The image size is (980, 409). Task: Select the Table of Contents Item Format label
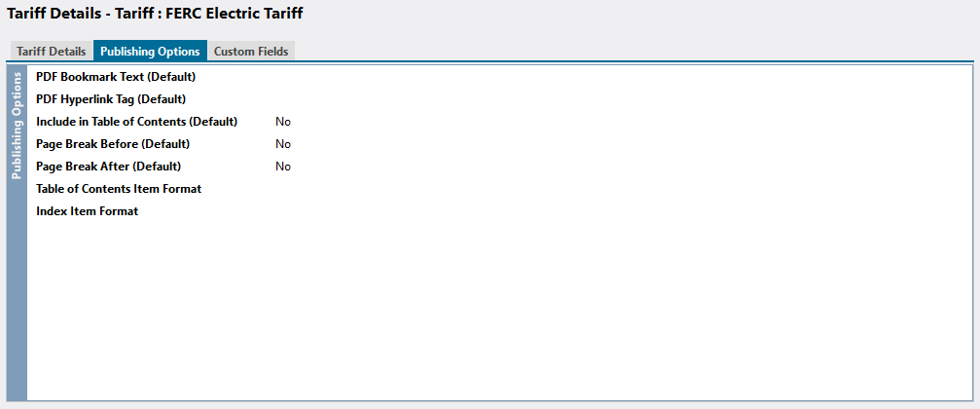coord(119,189)
